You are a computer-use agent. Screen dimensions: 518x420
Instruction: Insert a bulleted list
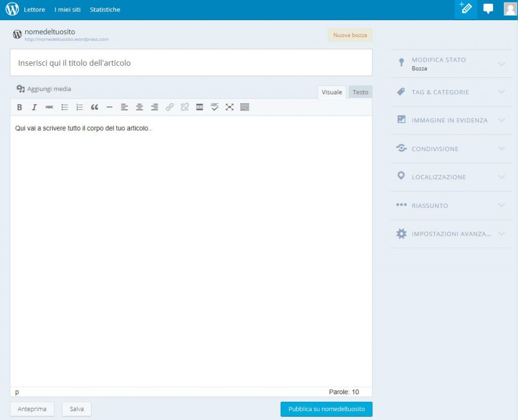[64, 107]
